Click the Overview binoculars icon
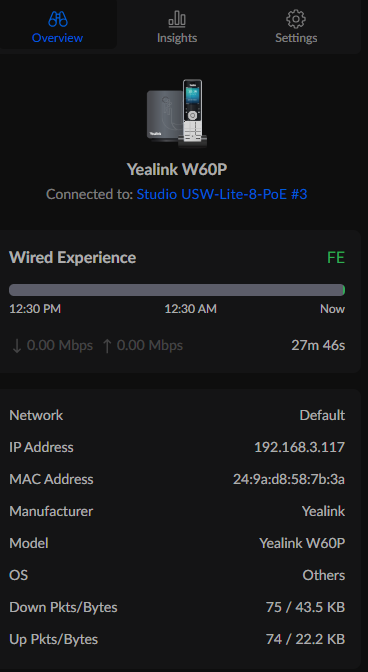 58,19
